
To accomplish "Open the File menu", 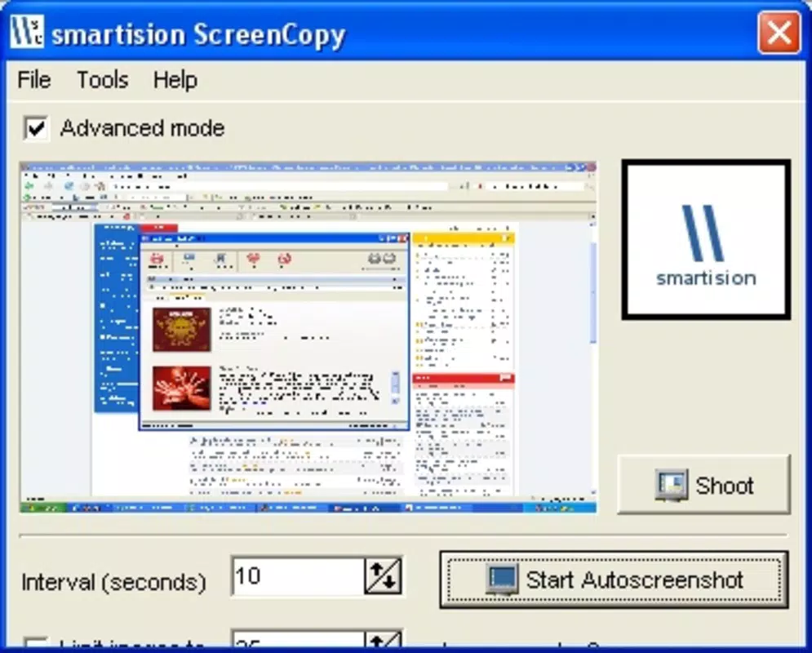I will coord(34,80).
